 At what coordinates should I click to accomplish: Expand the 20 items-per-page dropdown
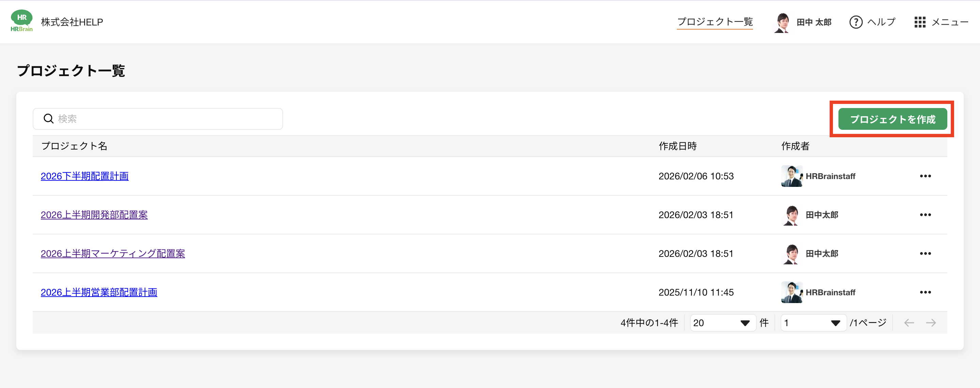(x=722, y=323)
